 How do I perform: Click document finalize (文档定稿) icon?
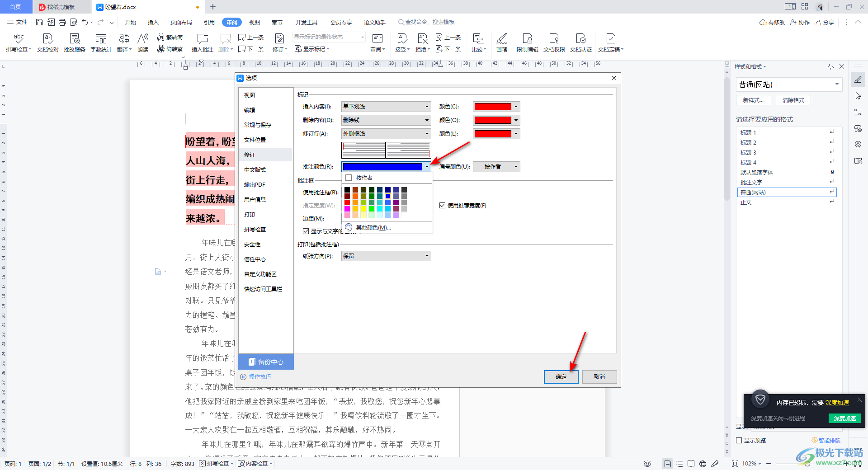tap(610, 43)
